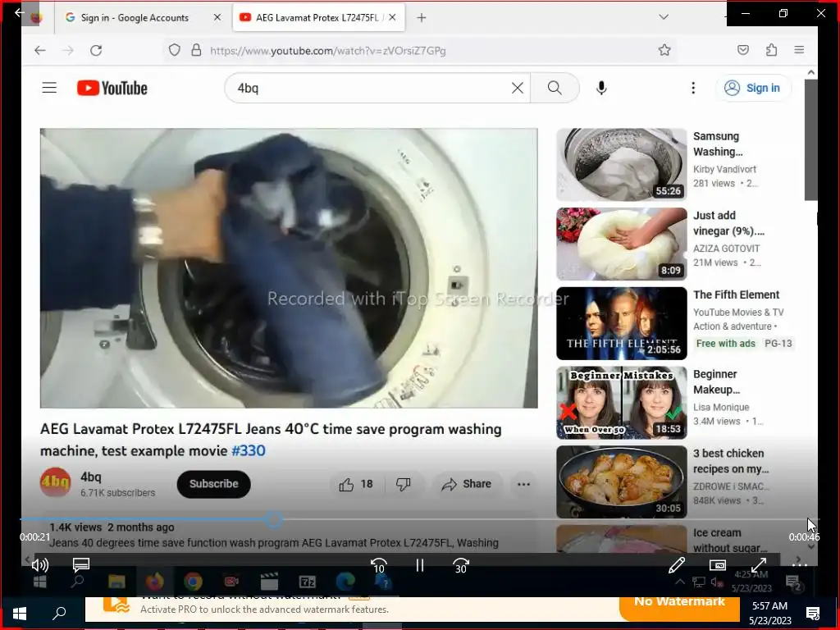Close the AEG Lavamat YouTube tab

392,18
